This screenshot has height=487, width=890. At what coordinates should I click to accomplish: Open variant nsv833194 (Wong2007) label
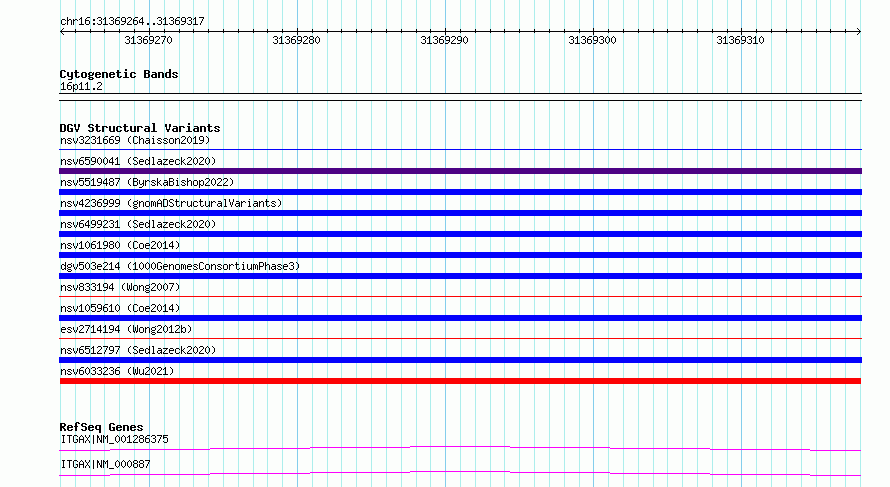pyautogui.click(x=120, y=287)
